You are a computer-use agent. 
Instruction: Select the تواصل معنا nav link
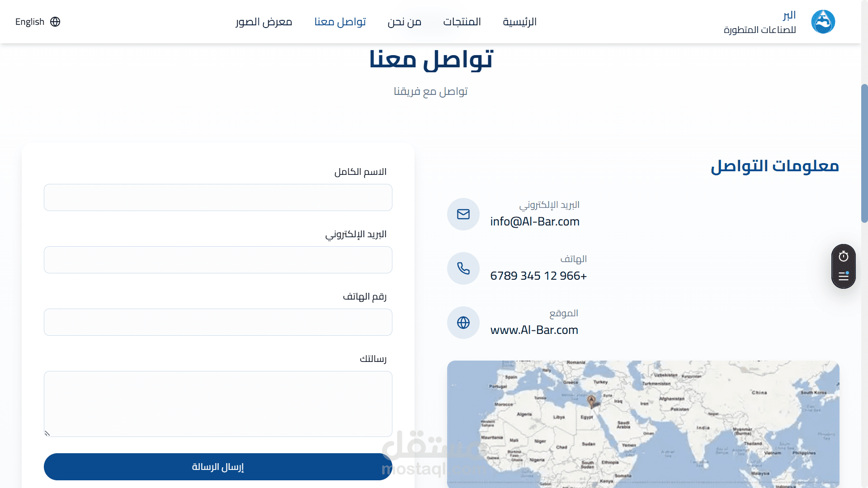point(340,22)
